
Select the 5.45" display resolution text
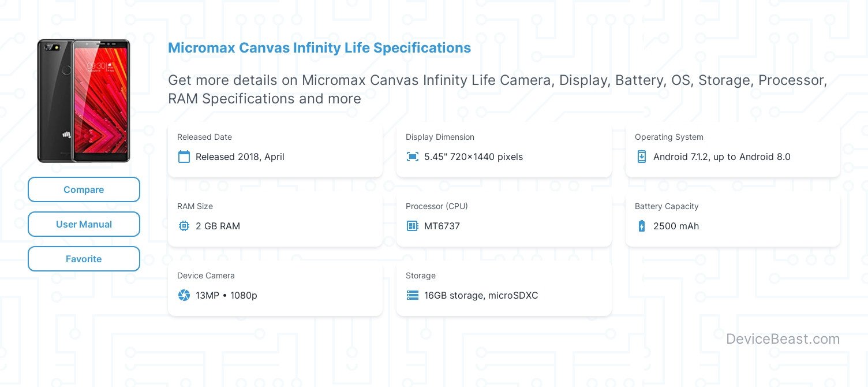(x=473, y=157)
